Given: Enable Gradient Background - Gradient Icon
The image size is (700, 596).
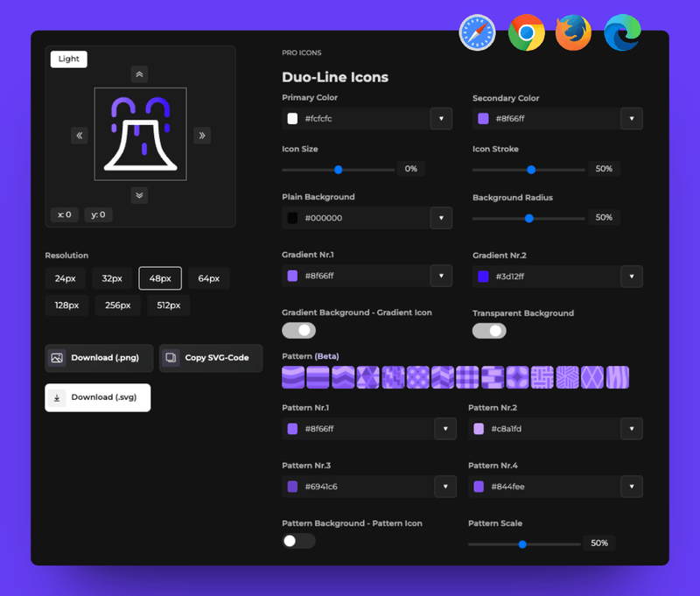Looking at the screenshot, I should coord(298,330).
